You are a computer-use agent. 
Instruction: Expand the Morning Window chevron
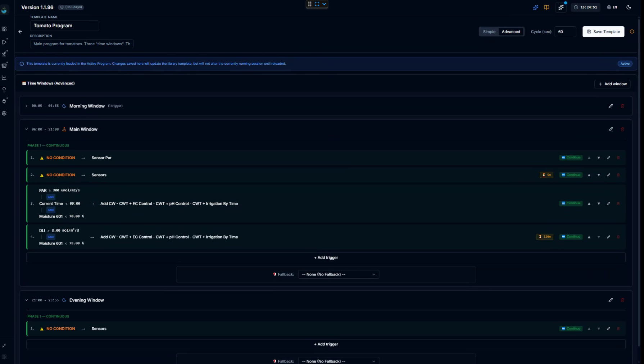(26, 106)
